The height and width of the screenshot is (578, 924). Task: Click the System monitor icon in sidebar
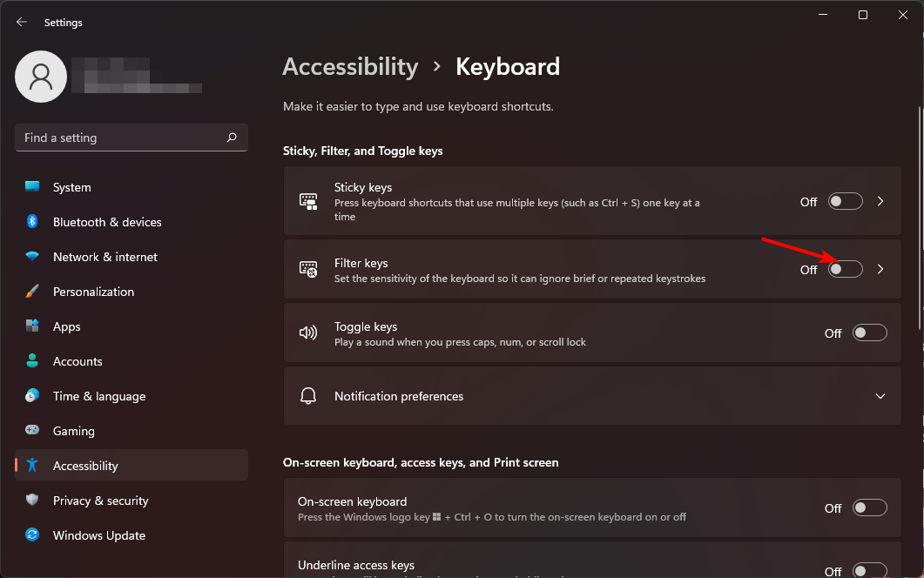(x=32, y=187)
